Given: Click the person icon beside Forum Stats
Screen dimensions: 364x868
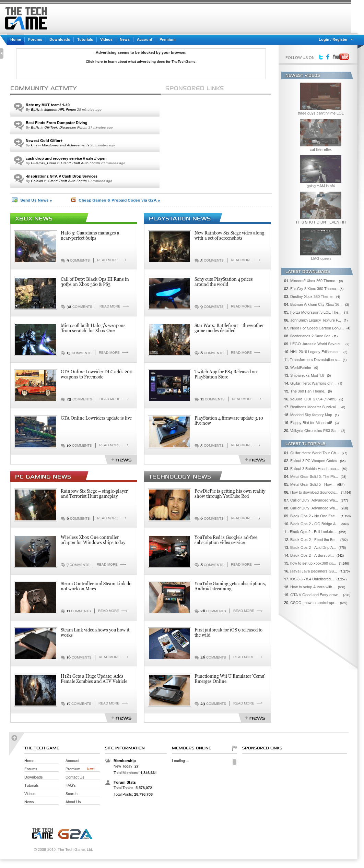Looking at the screenshot, I should click(108, 782).
